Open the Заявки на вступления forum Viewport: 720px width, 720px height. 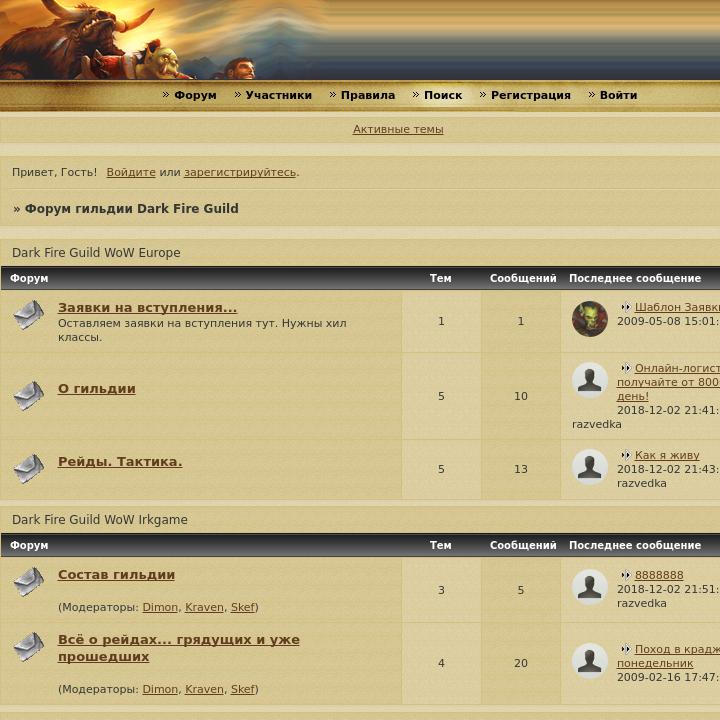[147, 308]
